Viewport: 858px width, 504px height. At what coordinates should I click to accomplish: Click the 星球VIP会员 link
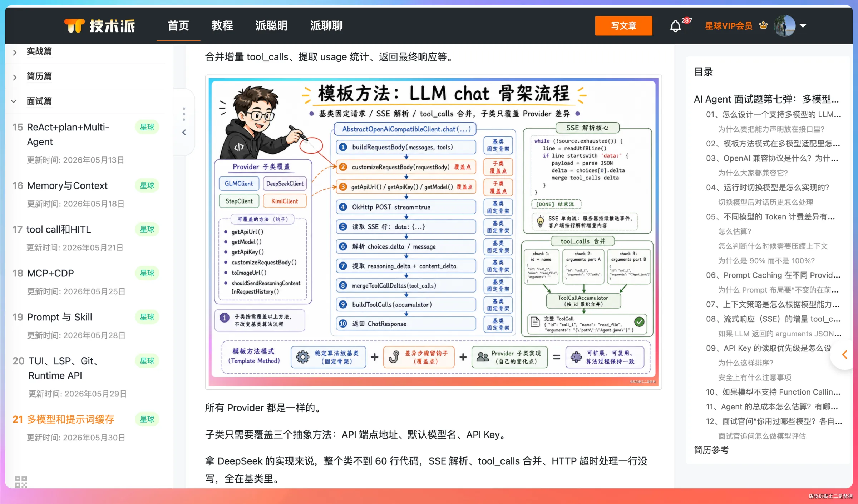pos(729,26)
